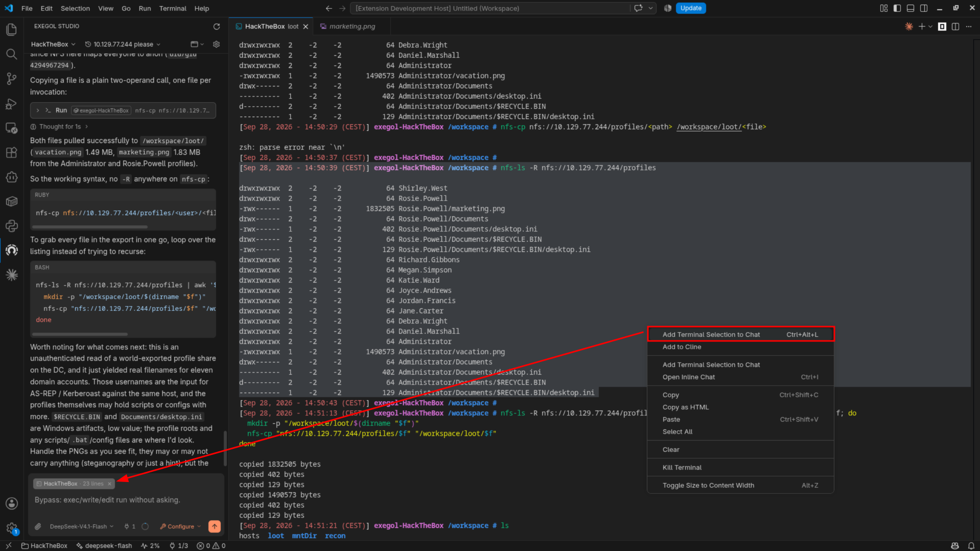980x551 pixels.
Task: Click the command center search box in title bar
Action: tap(490, 8)
